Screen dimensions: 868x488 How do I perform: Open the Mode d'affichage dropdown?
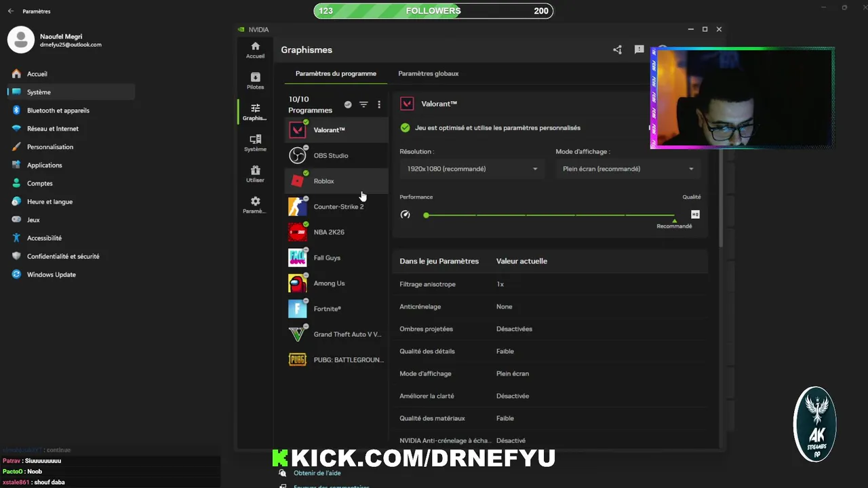[628, 169]
